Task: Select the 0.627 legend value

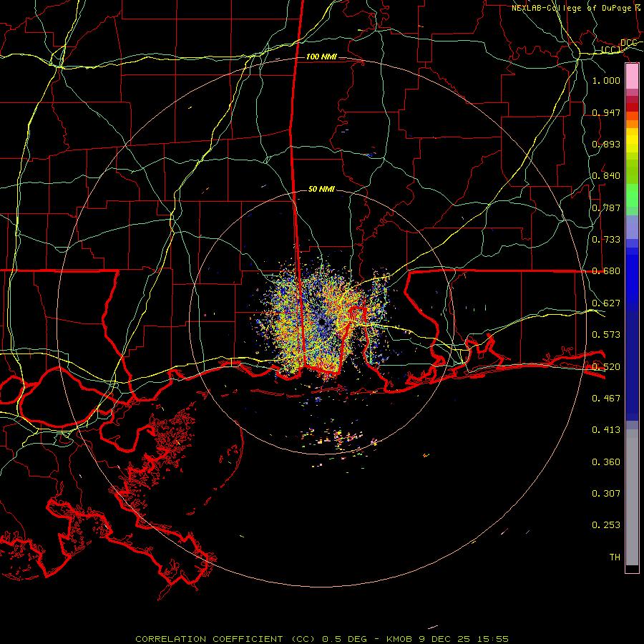Action: pyautogui.click(x=606, y=303)
